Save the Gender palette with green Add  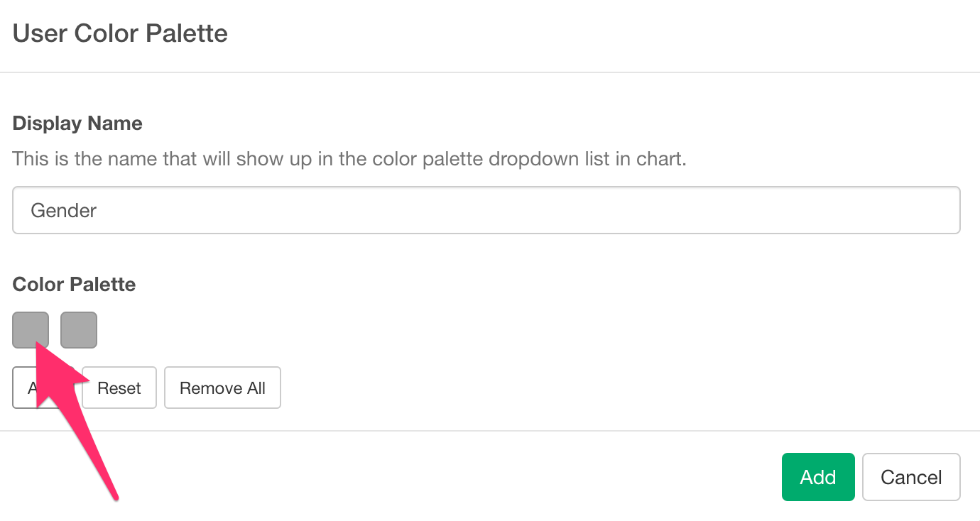pos(818,477)
